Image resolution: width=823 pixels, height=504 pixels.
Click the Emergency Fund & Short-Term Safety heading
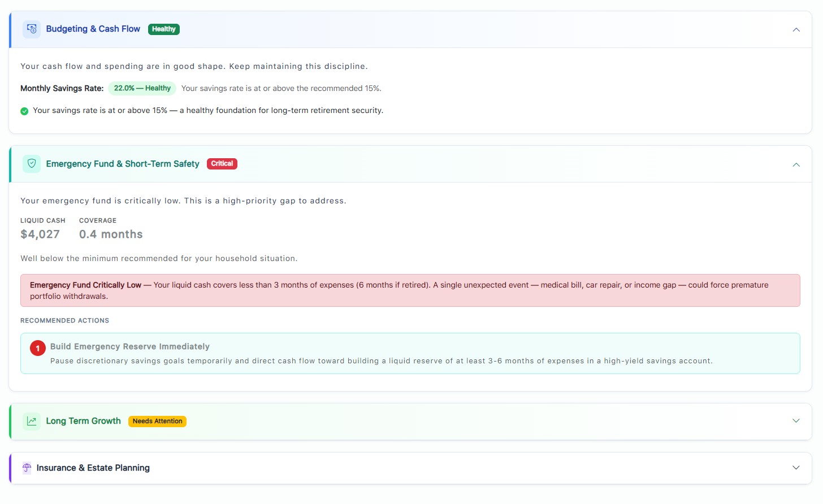(123, 164)
